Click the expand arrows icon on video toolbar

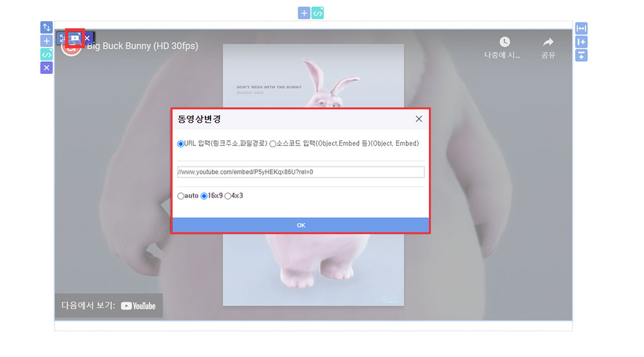pos(62,39)
